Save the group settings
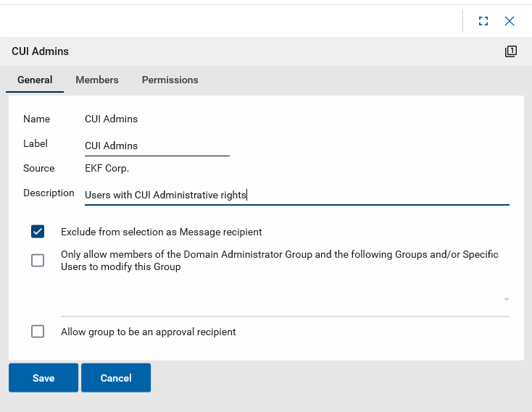Viewport: 532px width, 412px height. (43, 378)
